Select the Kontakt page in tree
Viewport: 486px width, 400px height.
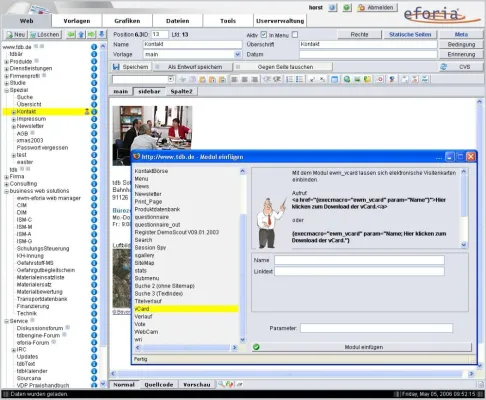coord(26,112)
